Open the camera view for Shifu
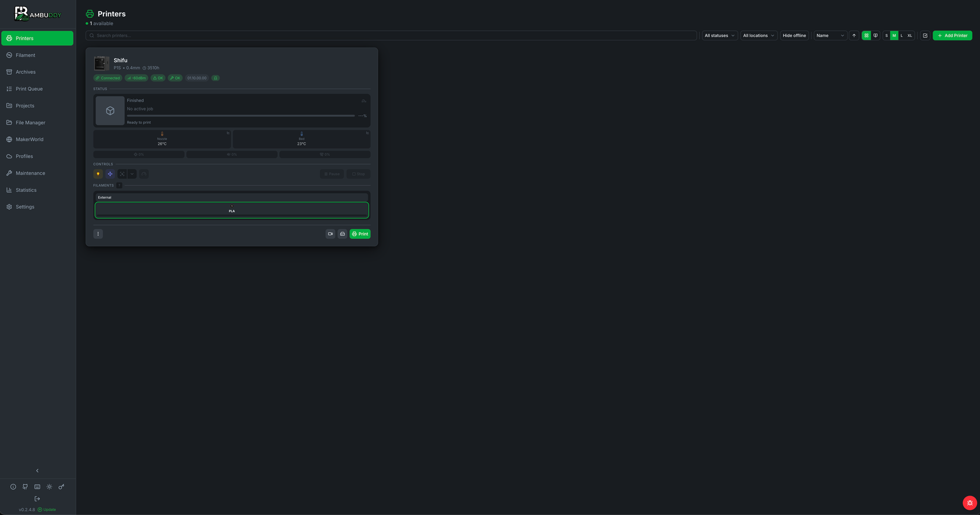 click(330, 234)
